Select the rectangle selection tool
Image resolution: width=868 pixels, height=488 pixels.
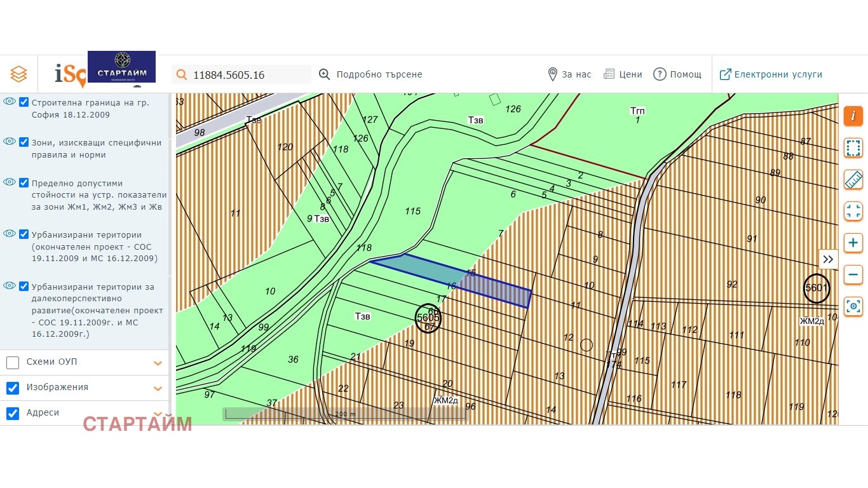(x=853, y=147)
